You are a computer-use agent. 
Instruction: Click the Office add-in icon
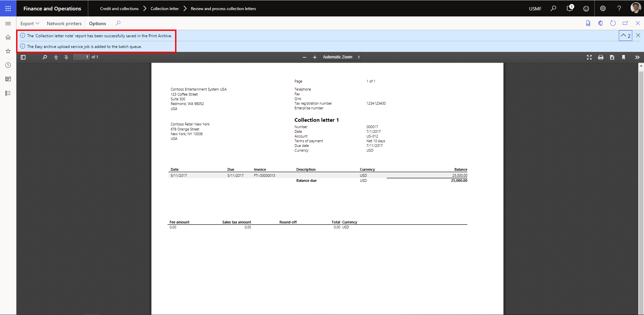click(x=600, y=23)
